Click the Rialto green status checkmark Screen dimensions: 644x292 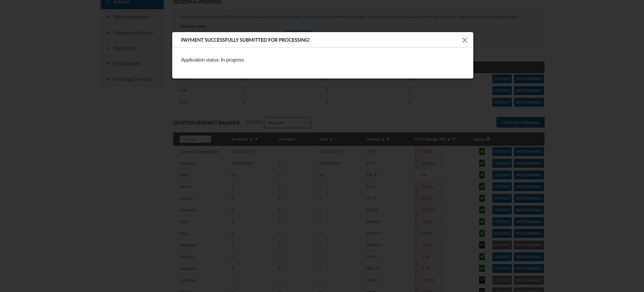[x=482, y=175]
